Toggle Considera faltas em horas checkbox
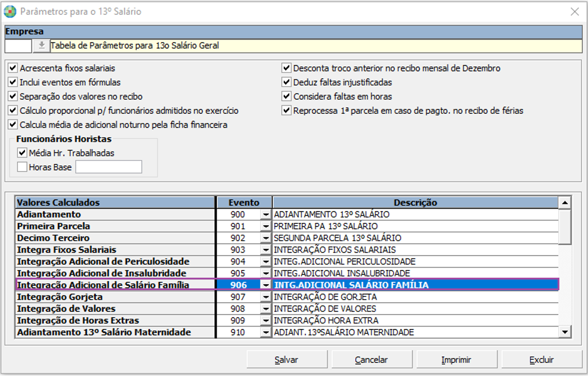 click(286, 97)
